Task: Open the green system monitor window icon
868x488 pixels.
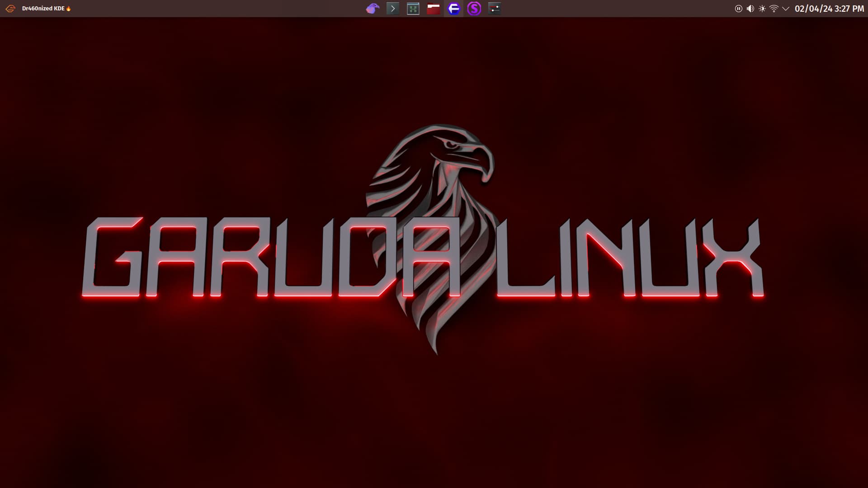Action: tap(413, 9)
